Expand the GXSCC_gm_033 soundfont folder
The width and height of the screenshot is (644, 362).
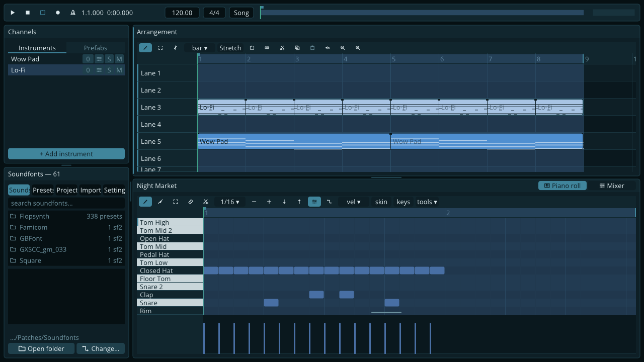66,249
